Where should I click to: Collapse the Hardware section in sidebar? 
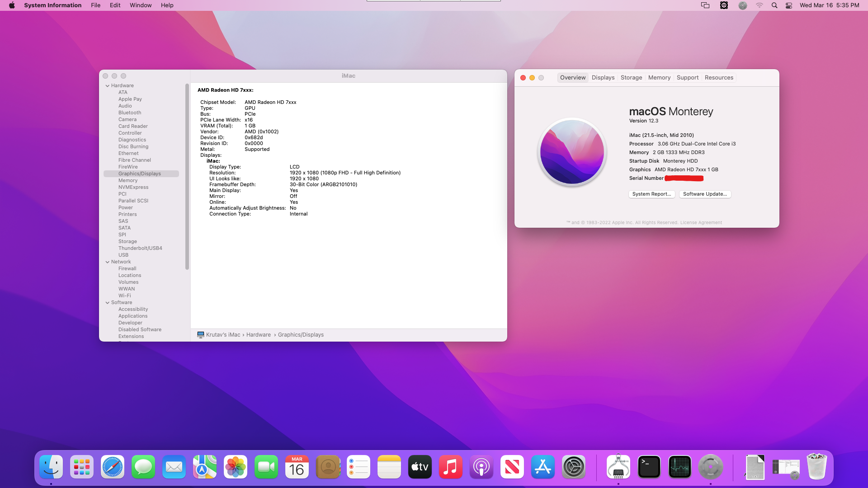(108, 85)
